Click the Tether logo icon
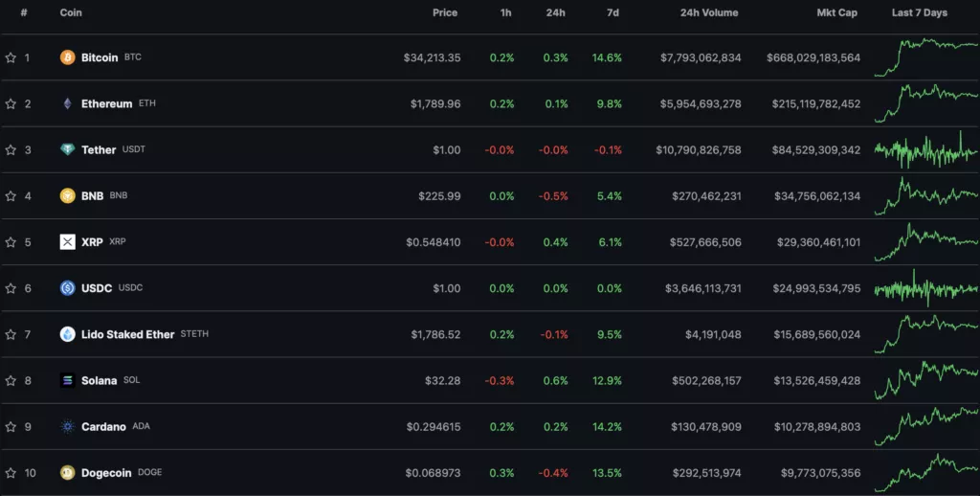 point(68,149)
